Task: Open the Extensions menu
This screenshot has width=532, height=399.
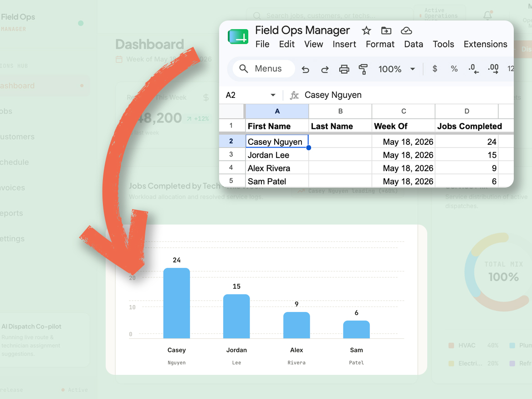Action: [485, 45]
